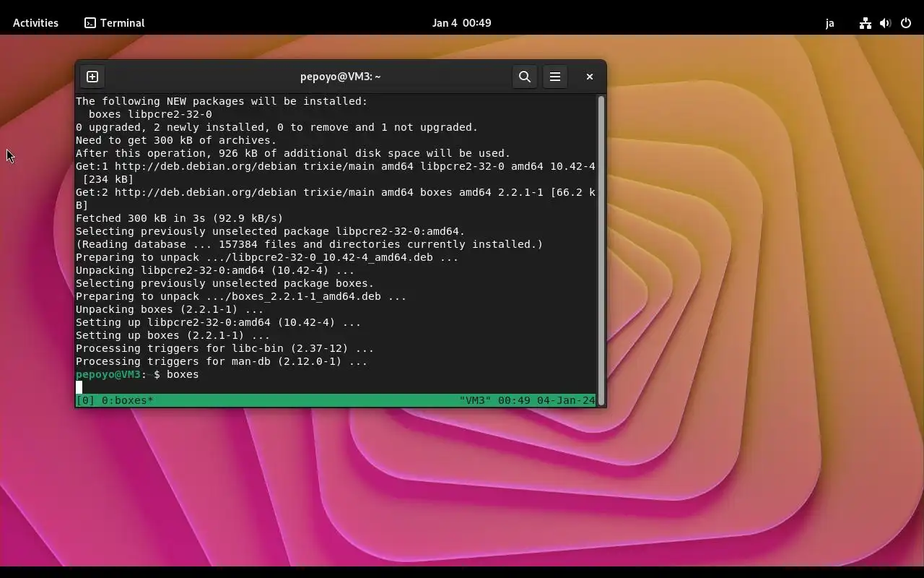Click 'Preparing to unpack .../boxes_2.2.1-1_amd64.deb' line
Screen dimensions: 924x578
pyautogui.click(x=241, y=296)
